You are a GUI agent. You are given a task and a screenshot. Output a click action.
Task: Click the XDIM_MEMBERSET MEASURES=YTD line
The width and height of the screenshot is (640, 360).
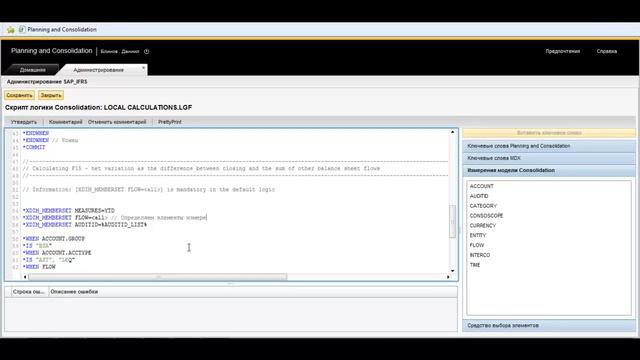pyautogui.click(x=69, y=211)
